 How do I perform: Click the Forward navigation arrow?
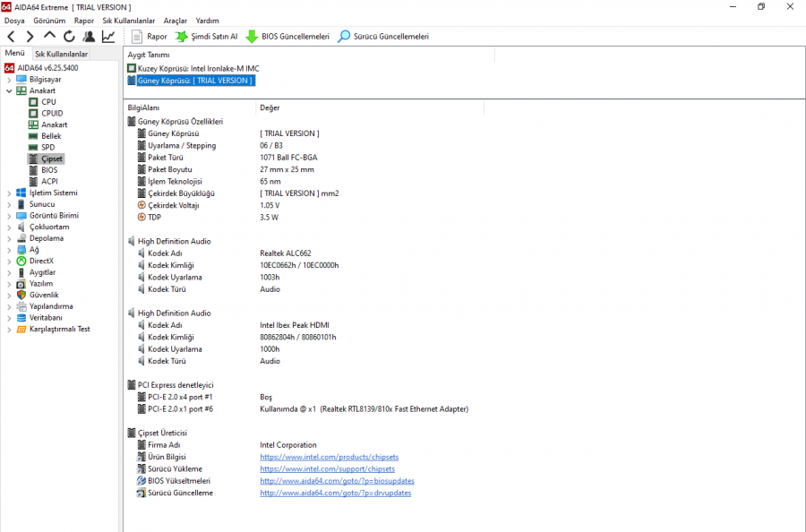pos(30,37)
